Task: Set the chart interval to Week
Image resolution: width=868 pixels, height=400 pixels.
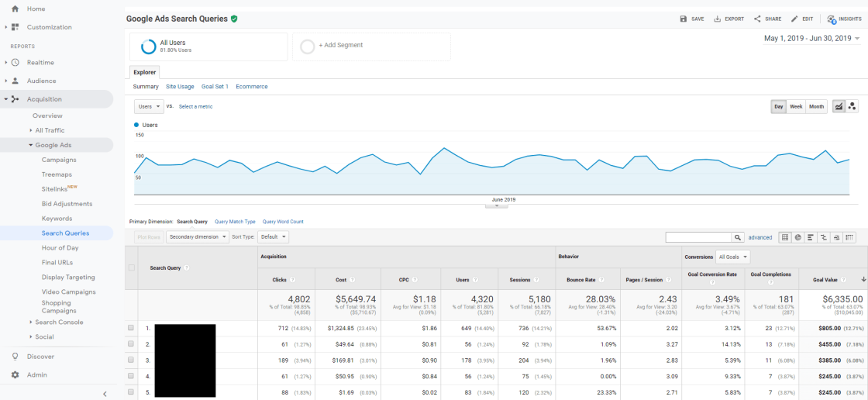Action: click(x=796, y=106)
